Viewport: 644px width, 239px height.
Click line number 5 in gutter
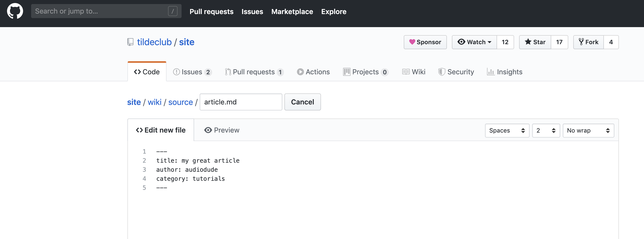click(x=144, y=188)
